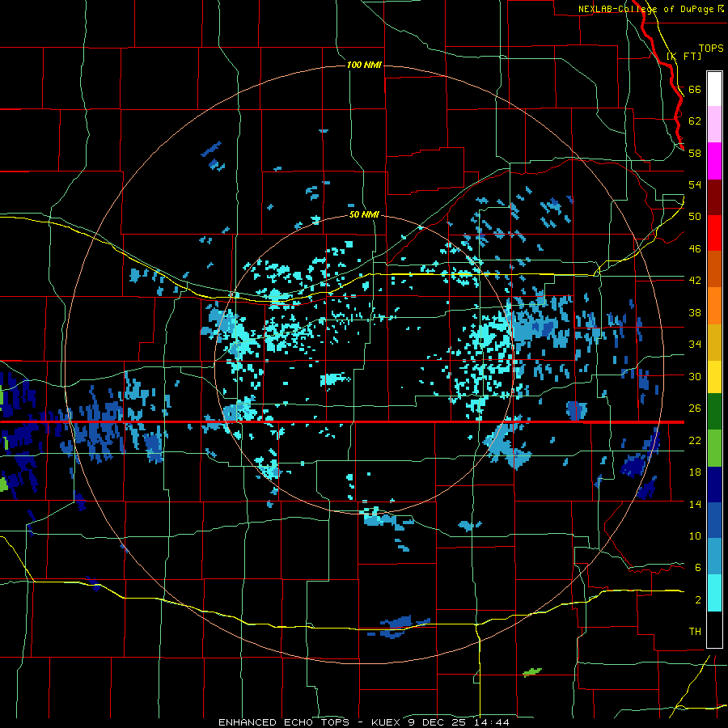Click the 26 value on the legend
Screen dimensions: 728x728
pos(695,408)
